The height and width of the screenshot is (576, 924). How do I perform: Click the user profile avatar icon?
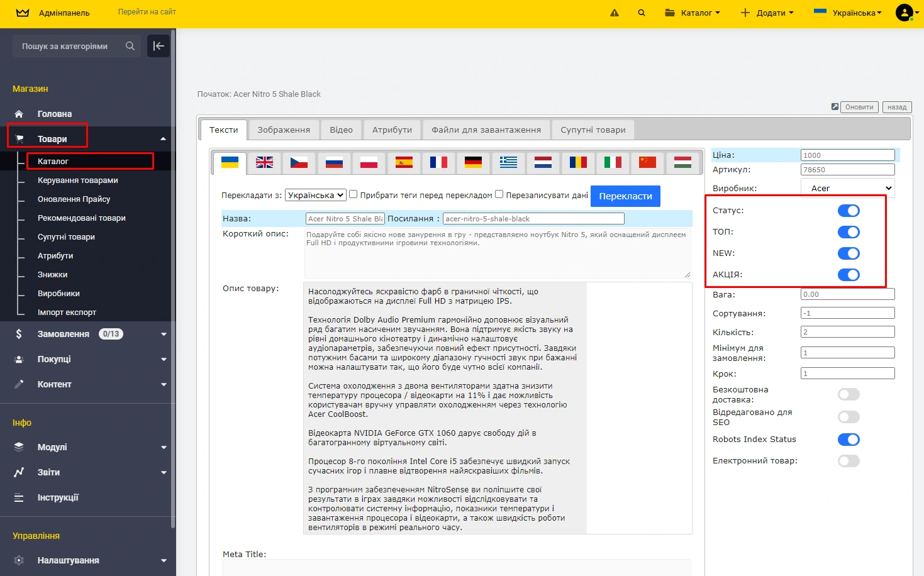[904, 13]
